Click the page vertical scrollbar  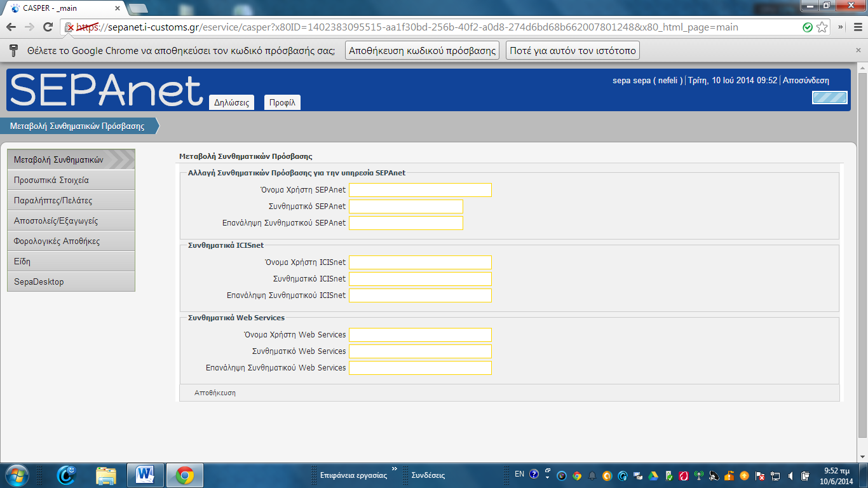(x=862, y=254)
